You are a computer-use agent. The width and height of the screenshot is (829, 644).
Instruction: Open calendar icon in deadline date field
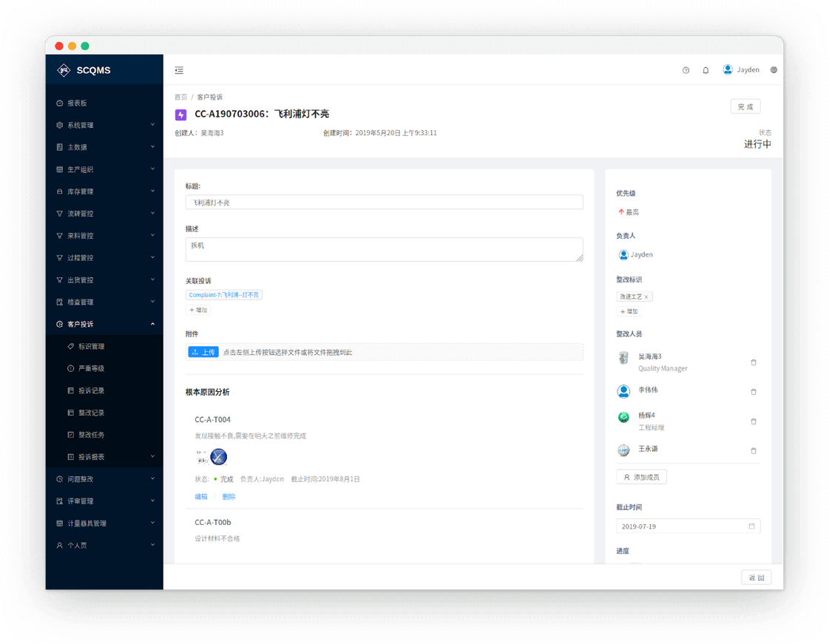tap(751, 526)
